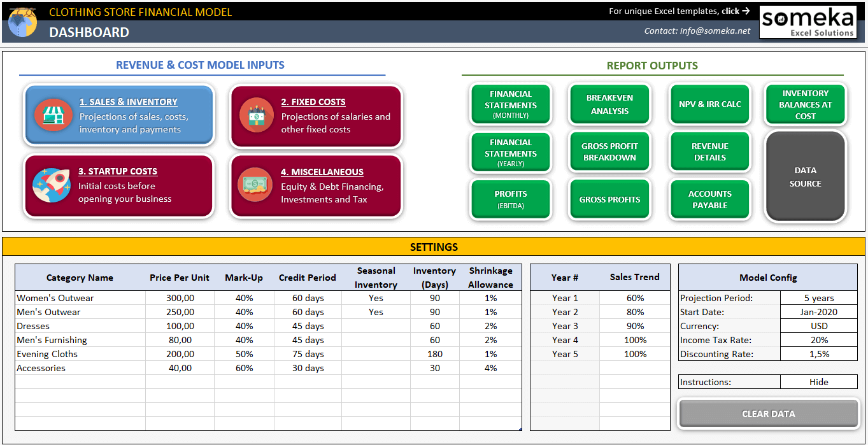868x445 pixels.
Task: Open the Data Source sheet
Action: 805,176
